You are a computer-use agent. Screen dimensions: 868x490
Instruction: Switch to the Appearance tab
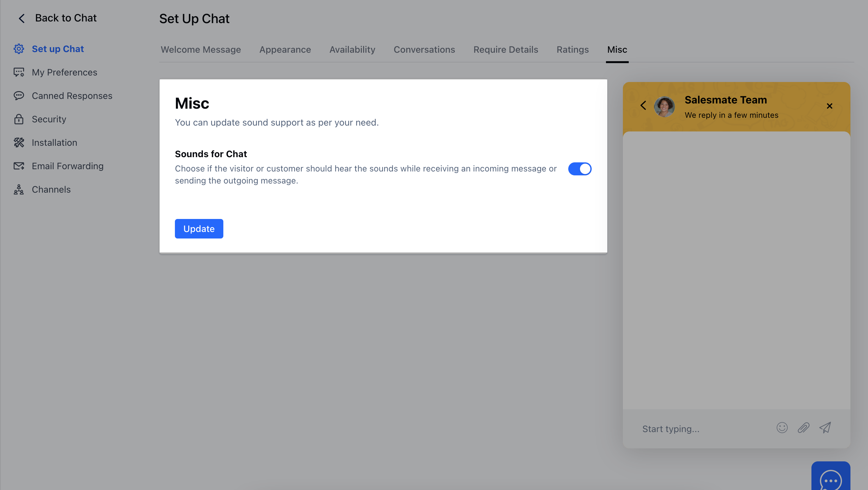[285, 49]
